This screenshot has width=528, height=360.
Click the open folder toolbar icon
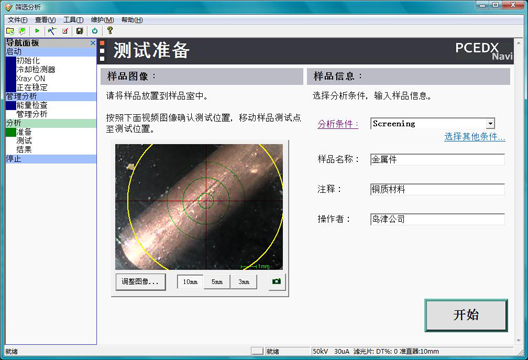pos(10,31)
